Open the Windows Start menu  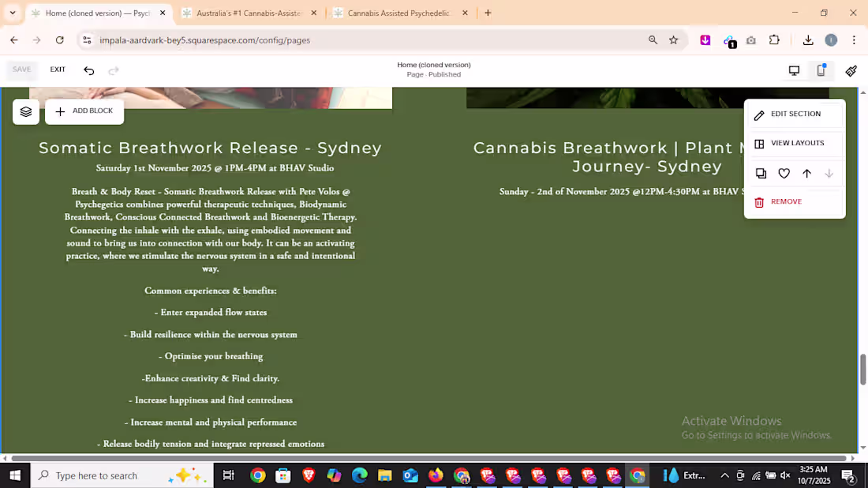point(15,475)
